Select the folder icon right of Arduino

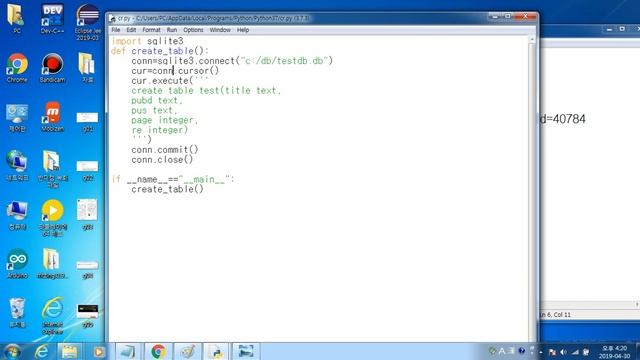point(52,264)
